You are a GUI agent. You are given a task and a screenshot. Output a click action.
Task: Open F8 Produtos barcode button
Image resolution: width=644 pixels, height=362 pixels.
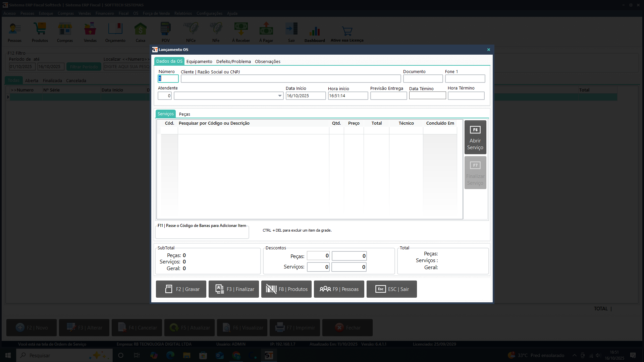click(286, 289)
